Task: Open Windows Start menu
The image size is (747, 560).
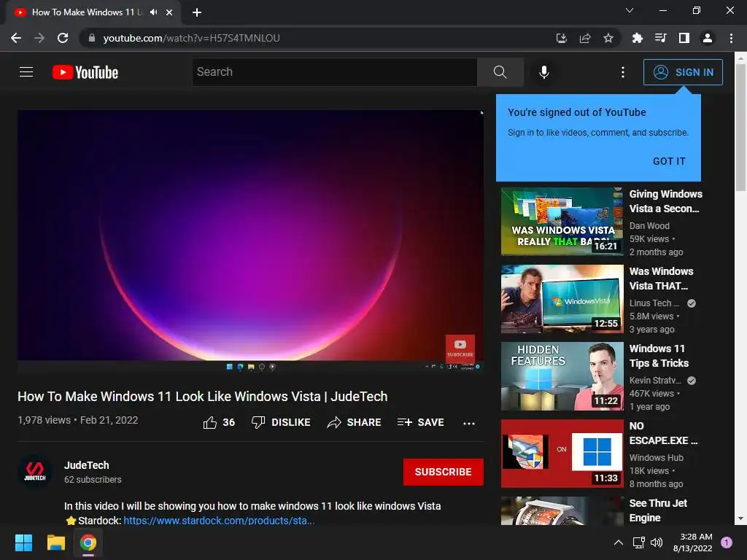Action: [23, 542]
